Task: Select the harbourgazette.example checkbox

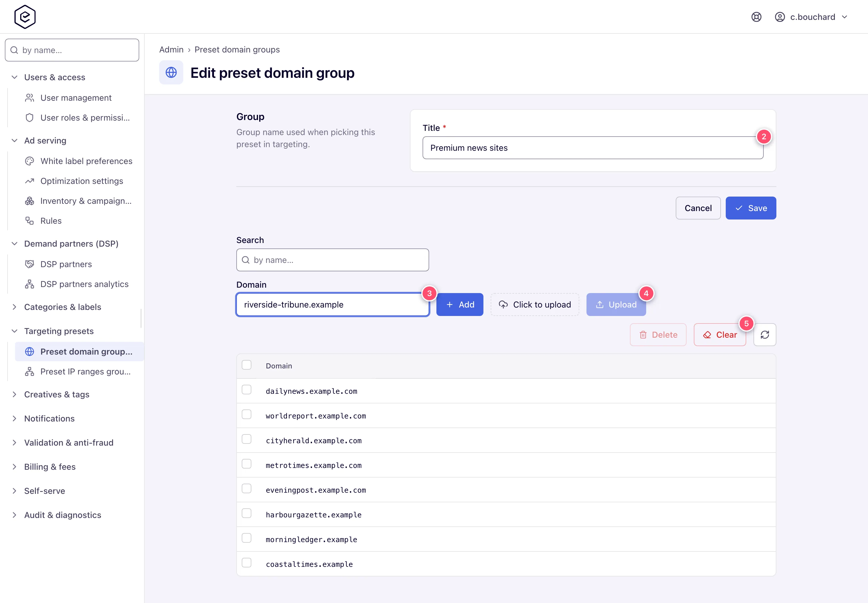Action: pyautogui.click(x=247, y=513)
